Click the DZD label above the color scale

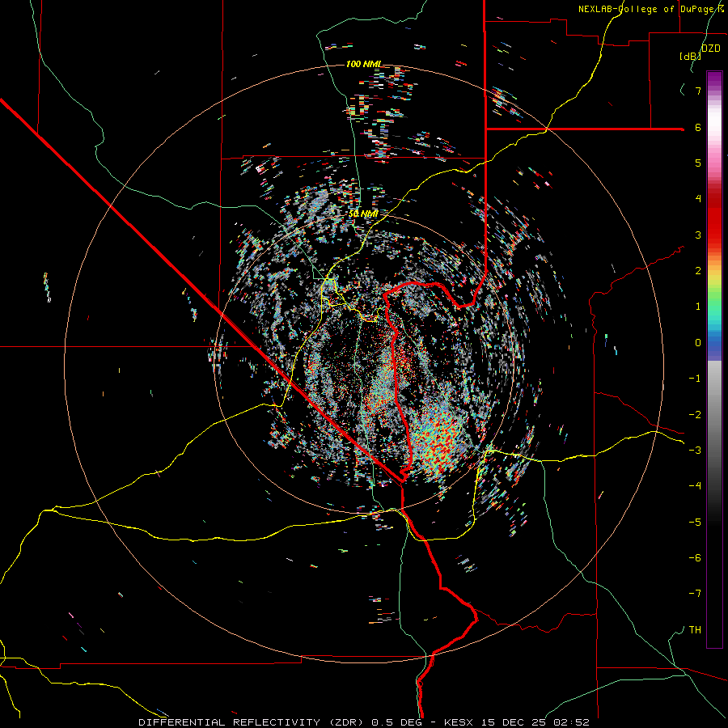(x=711, y=49)
